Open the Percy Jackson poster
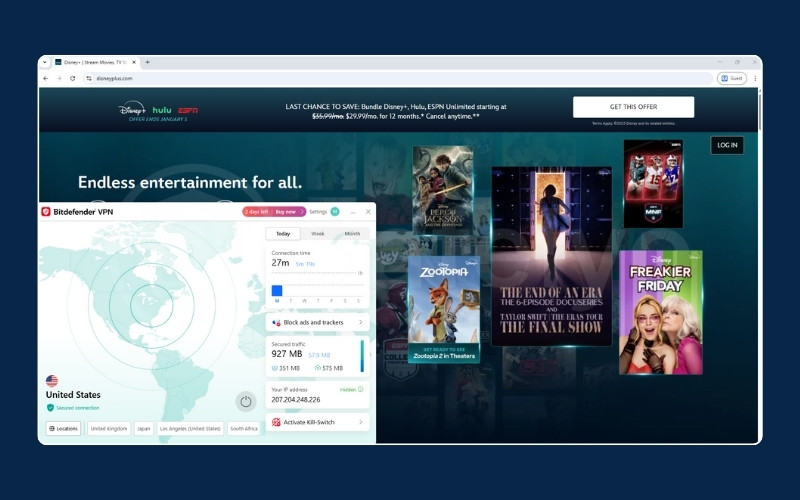This screenshot has width=800, height=500. point(442,190)
